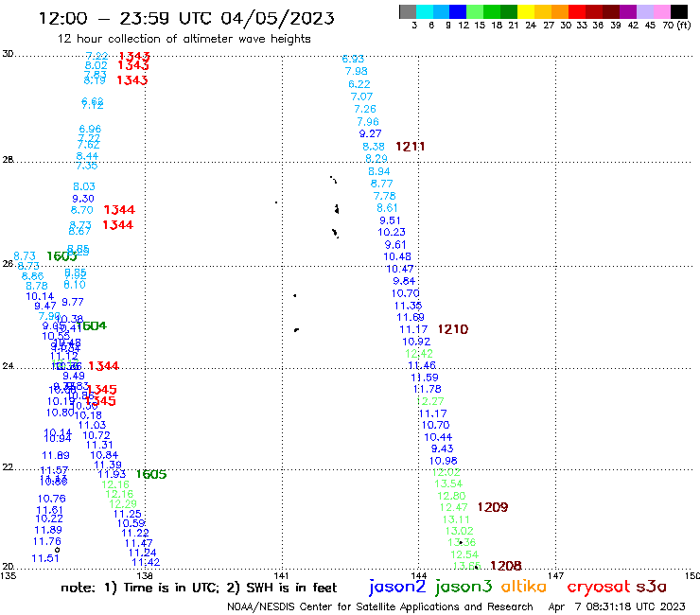Click the wave height "11.31"

point(99,445)
